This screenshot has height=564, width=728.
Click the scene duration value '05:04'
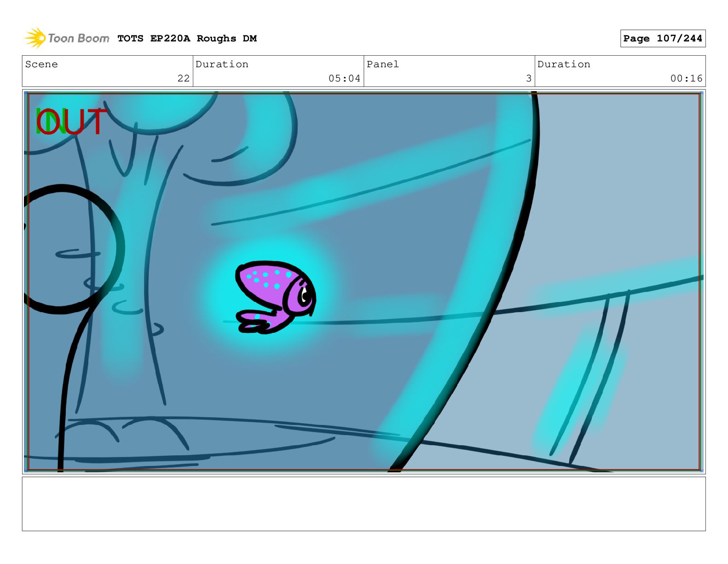[344, 78]
